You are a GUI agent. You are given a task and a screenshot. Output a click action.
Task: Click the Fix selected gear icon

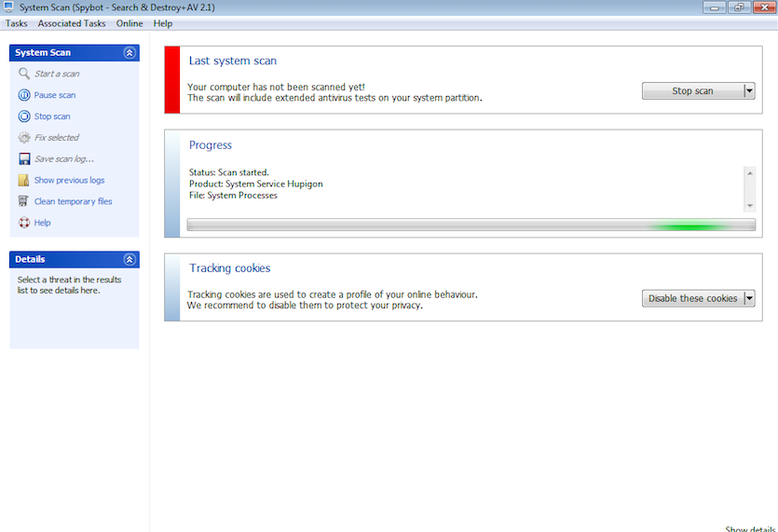click(24, 138)
